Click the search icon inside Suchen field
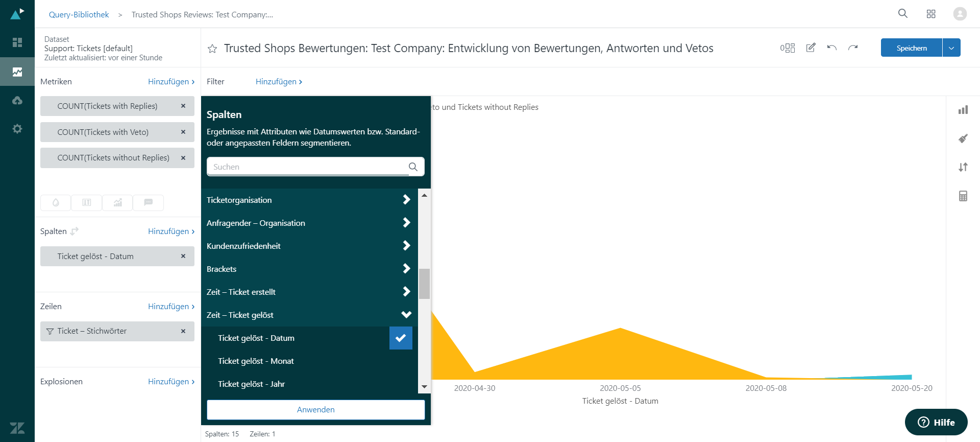 [413, 167]
